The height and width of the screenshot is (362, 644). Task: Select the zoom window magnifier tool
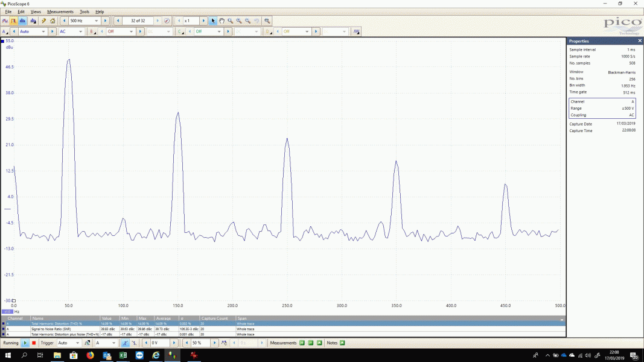coord(231,21)
